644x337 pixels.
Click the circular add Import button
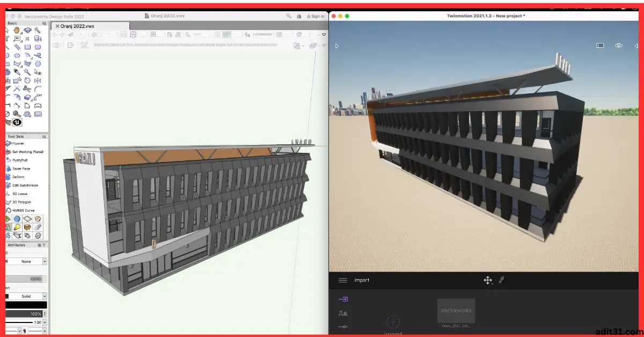click(x=393, y=322)
